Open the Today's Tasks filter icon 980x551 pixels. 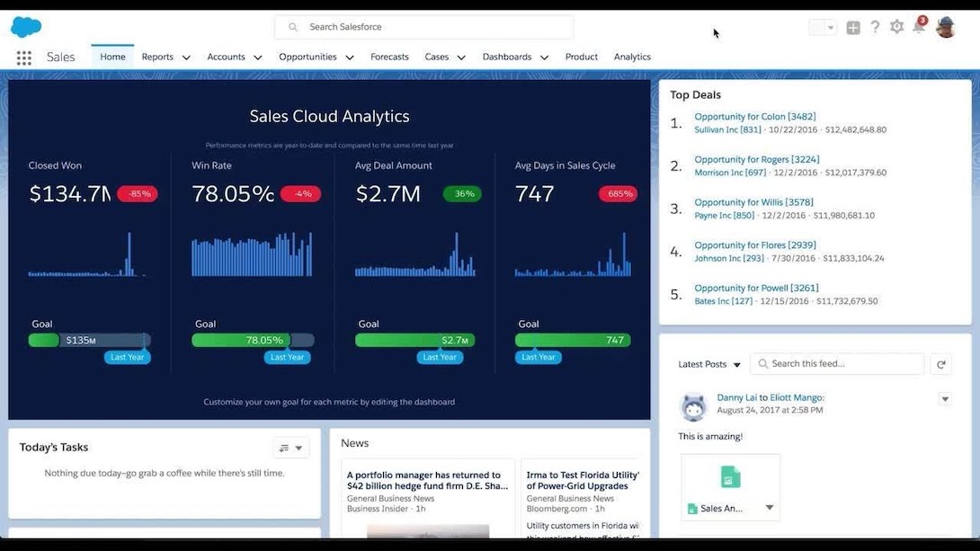(x=290, y=448)
